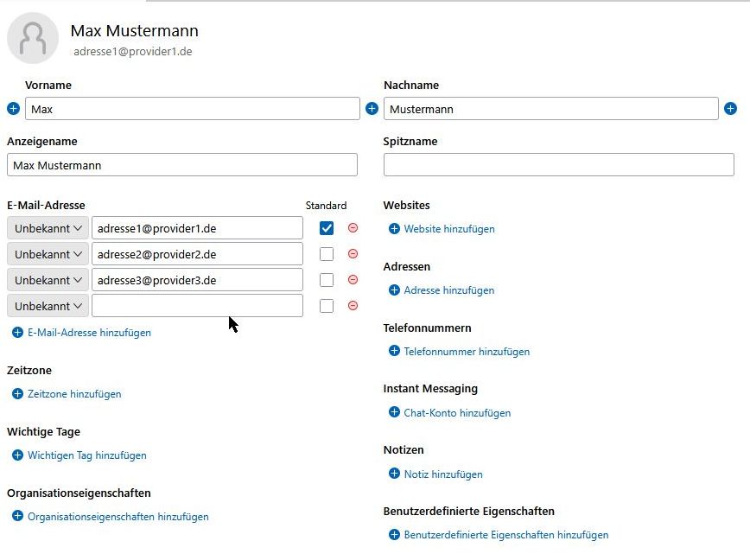Click Telefonnummer hinzufügen link

click(466, 352)
